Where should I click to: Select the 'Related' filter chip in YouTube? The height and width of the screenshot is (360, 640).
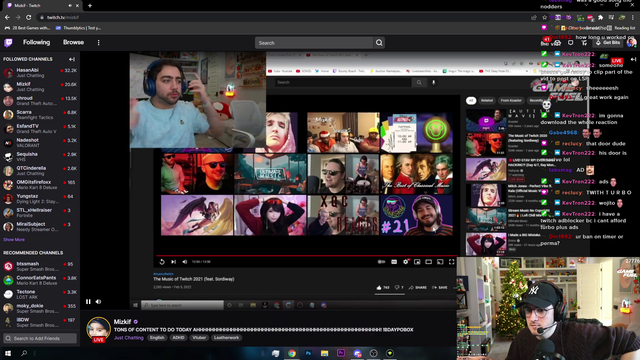point(487,100)
